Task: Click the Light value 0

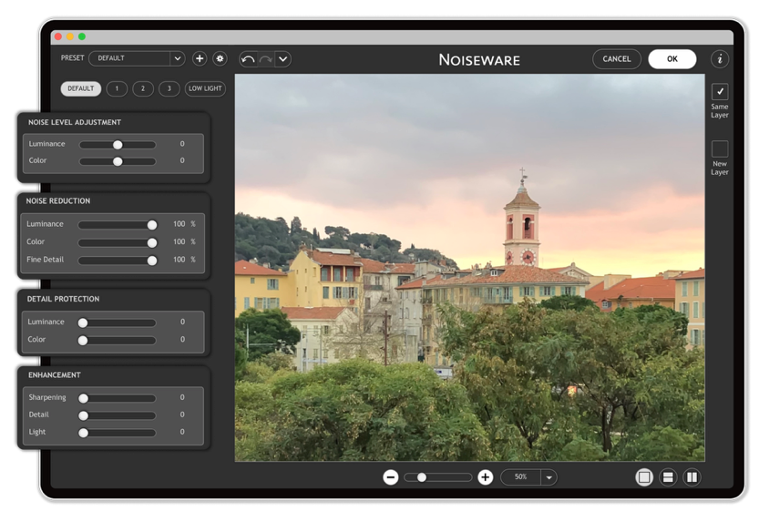Action: click(x=182, y=432)
